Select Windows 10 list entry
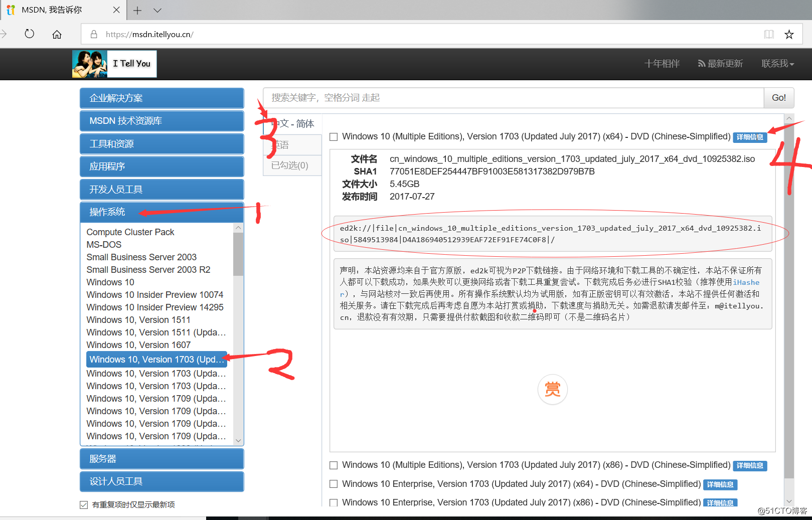 click(110, 282)
